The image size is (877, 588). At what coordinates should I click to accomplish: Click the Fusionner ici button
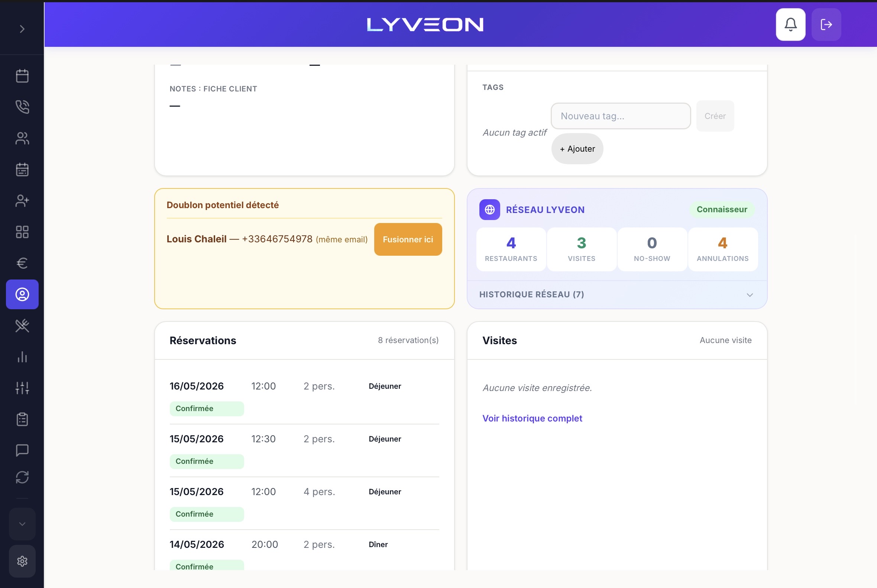[408, 239]
